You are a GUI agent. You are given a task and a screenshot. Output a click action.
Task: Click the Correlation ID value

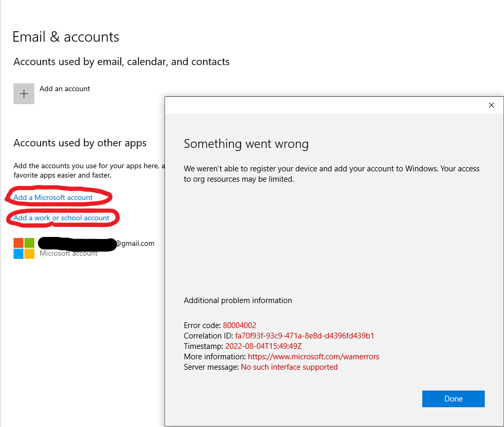tap(305, 336)
